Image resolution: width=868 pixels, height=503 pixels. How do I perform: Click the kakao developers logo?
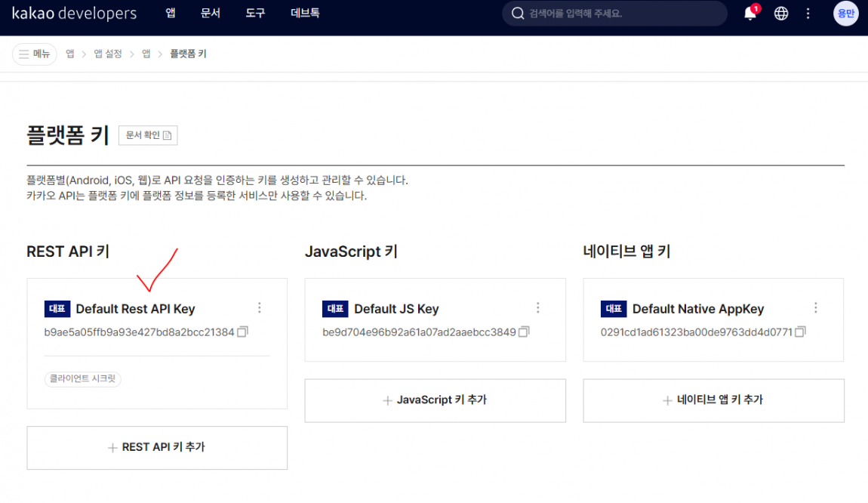pyautogui.click(x=74, y=14)
